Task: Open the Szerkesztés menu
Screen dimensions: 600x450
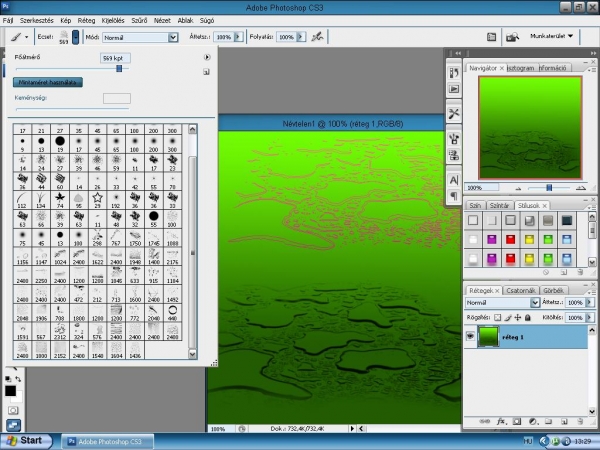Action: pyautogui.click(x=37, y=20)
